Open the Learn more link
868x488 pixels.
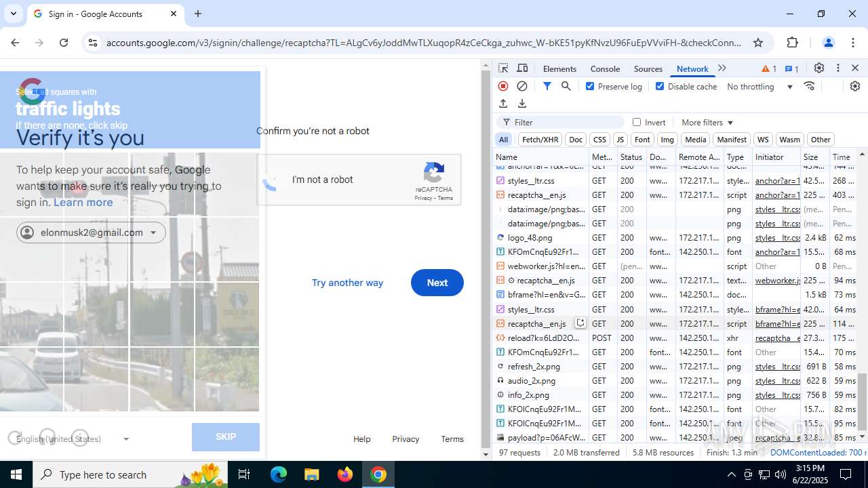pos(83,202)
